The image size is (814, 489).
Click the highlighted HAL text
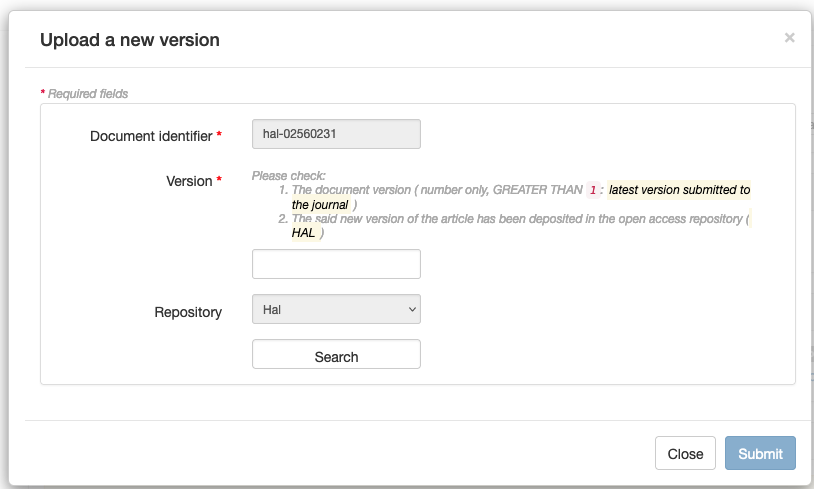click(x=303, y=233)
